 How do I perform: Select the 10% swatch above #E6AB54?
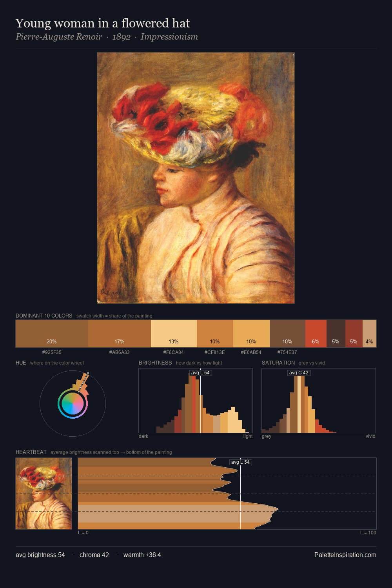251,334
